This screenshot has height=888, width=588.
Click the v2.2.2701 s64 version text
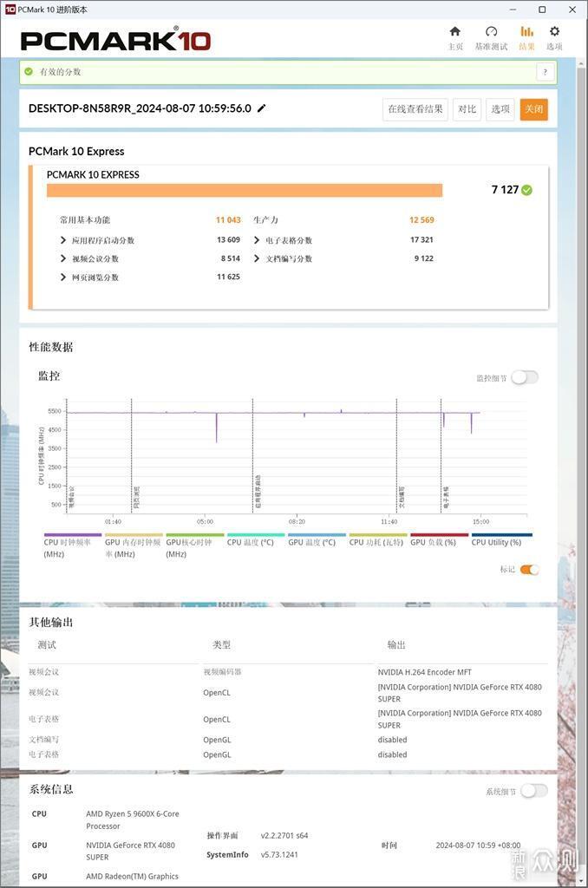284,835
